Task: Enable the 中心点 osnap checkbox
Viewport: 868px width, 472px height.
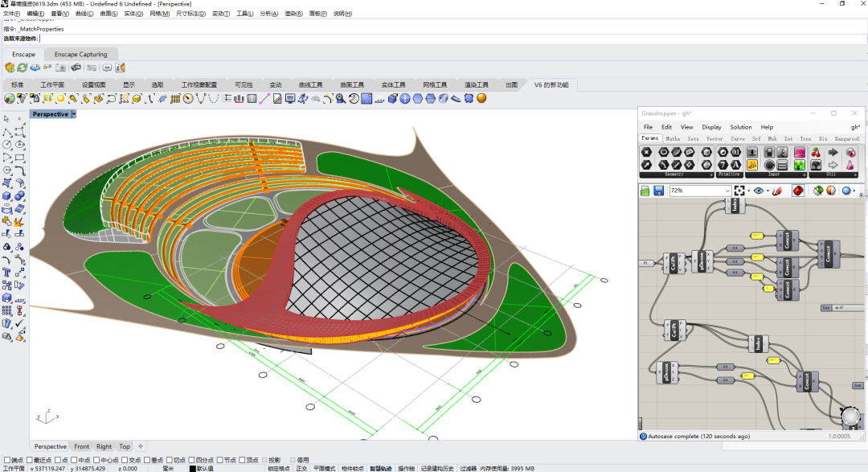Action: tap(96, 460)
